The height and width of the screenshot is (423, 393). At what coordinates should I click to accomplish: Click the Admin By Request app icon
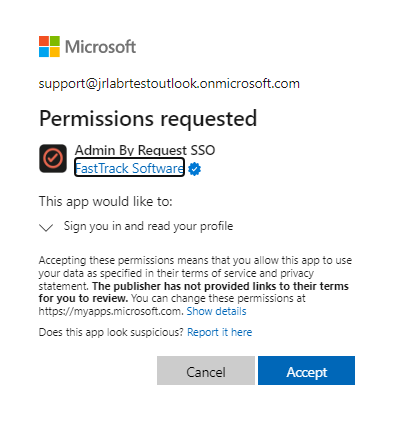(53, 158)
